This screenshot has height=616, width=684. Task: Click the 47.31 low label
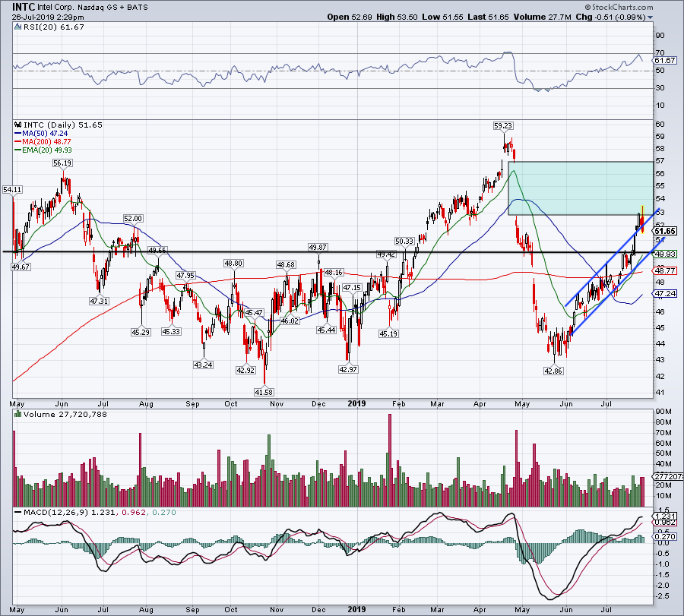pos(99,301)
